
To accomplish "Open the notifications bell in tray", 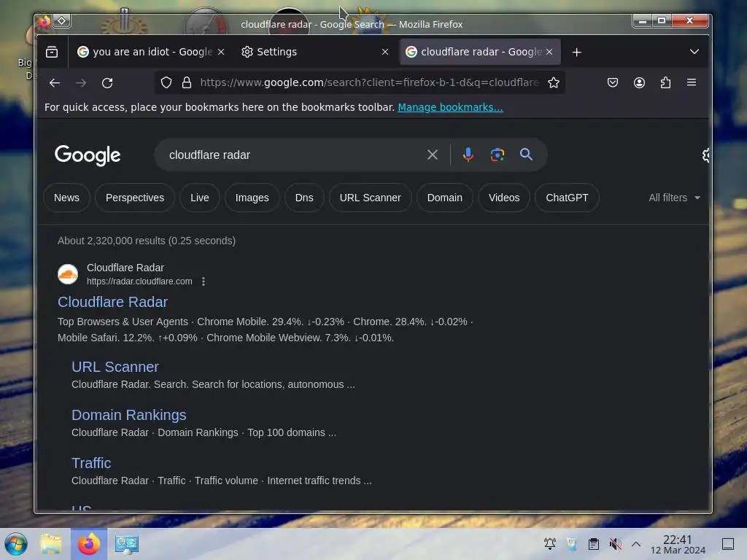I will click(x=550, y=544).
